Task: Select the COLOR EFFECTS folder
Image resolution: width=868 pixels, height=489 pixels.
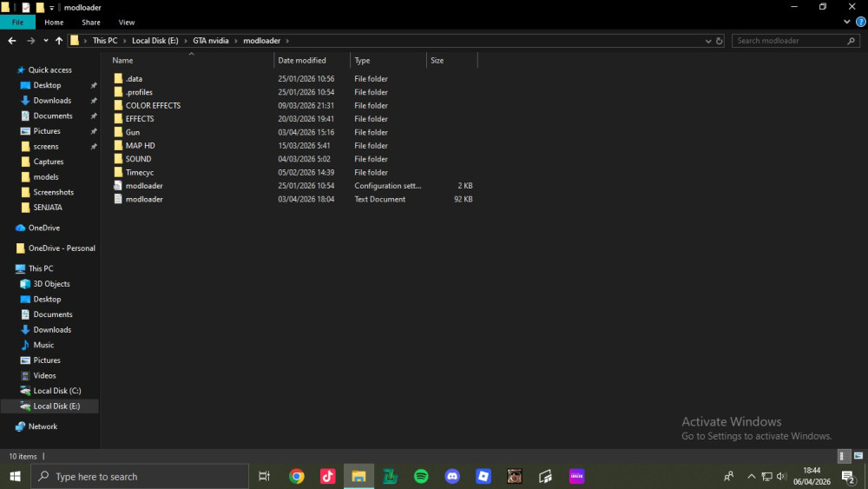Action: [x=153, y=105]
